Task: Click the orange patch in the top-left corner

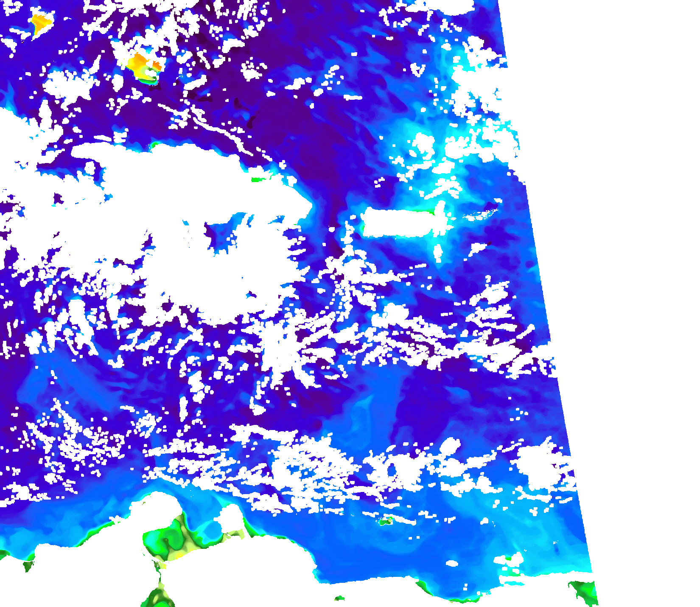Action: (x=40, y=23)
